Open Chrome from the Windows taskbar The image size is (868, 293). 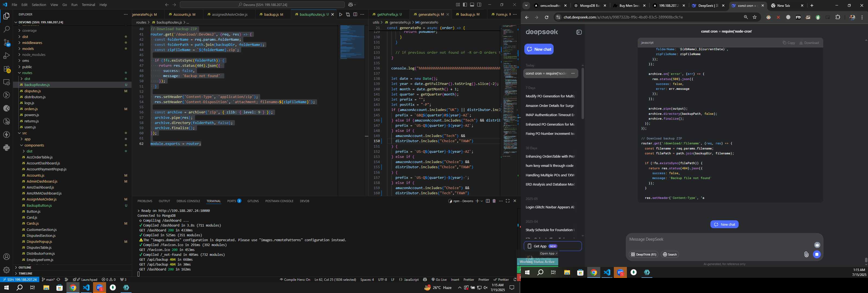[73, 288]
